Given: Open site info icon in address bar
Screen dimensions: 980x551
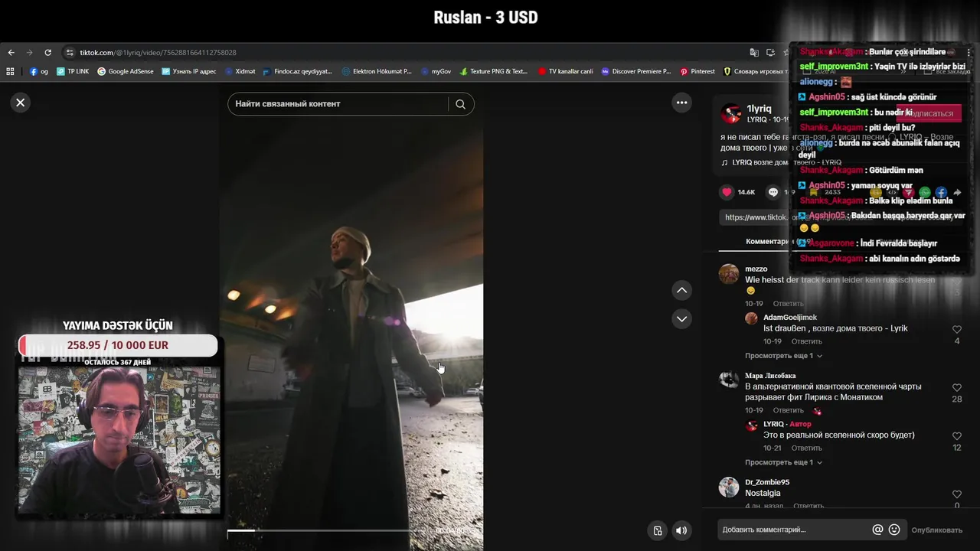Looking at the screenshot, I should point(70,53).
